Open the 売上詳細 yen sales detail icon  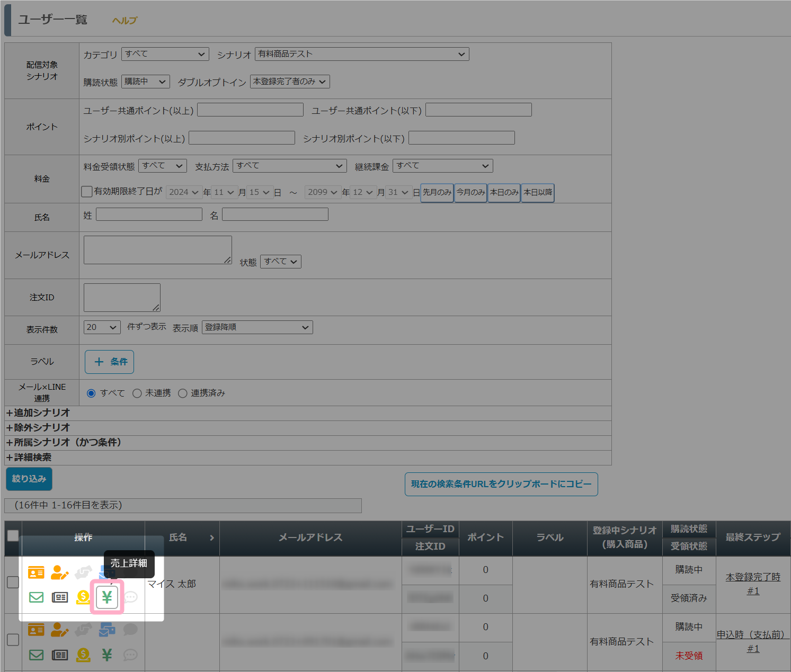pyautogui.click(x=106, y=597)
